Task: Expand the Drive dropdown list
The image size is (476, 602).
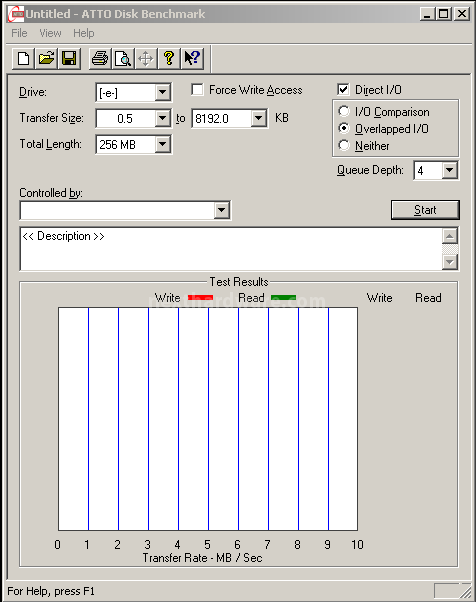Action: [x=163, y=92]
